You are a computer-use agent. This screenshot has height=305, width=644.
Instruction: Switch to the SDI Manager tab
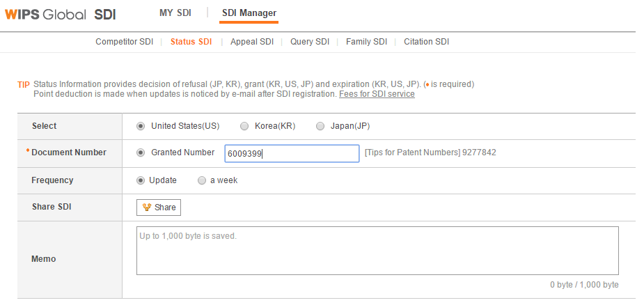coord(249,13)
